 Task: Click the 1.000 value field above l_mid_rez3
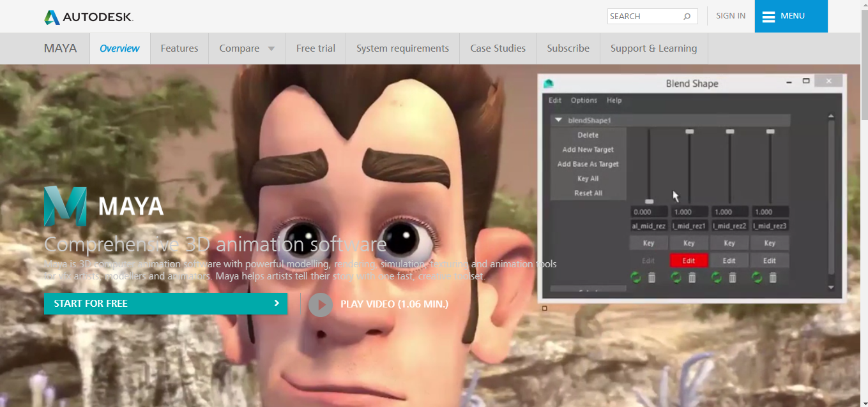(x=770, y=212)
